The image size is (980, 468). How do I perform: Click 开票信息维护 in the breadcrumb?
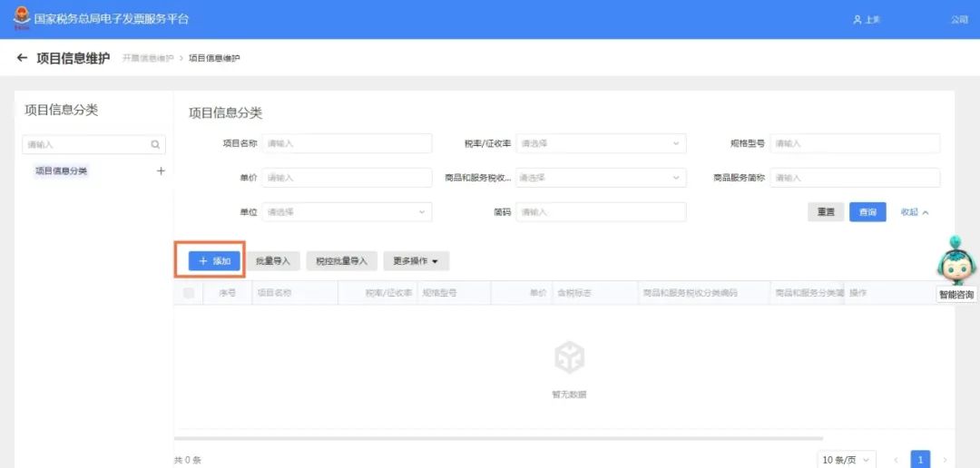pyautogui.click(x=148, y=58)
